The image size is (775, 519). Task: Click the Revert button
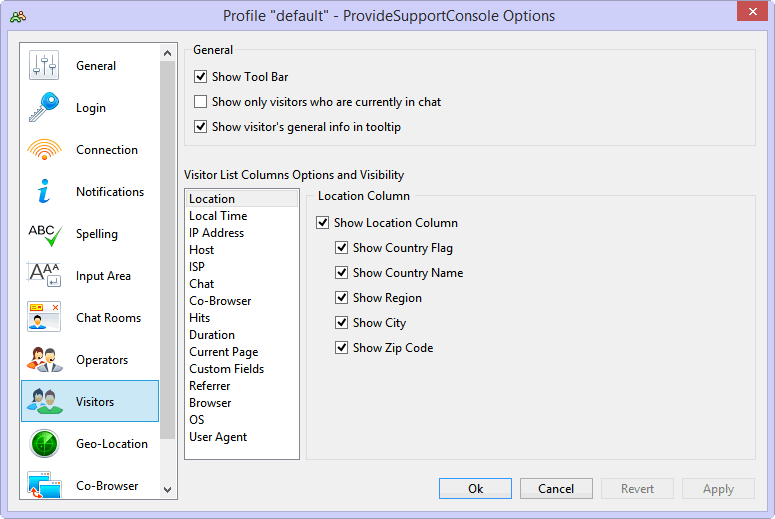pyautogui.click(x=637, y=488)
